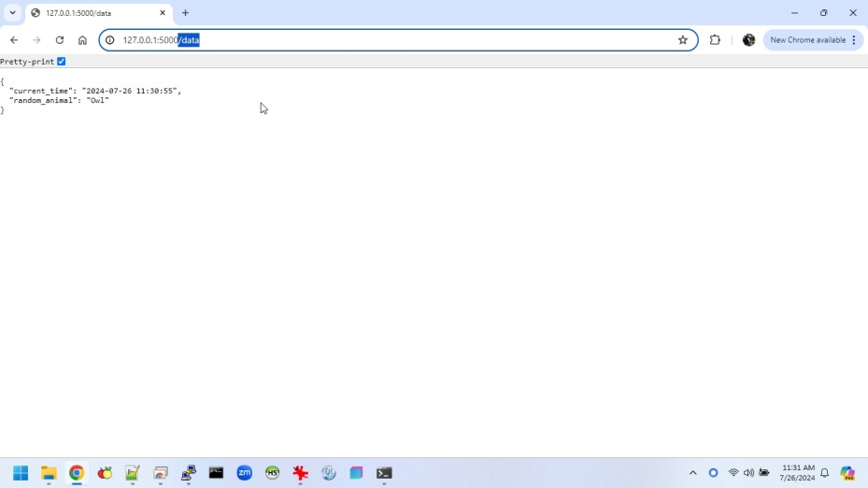Image resolution: width=868 pixels, height=488 pixels.
Task: Go back using the back arrow
Action: click(14, 40)
